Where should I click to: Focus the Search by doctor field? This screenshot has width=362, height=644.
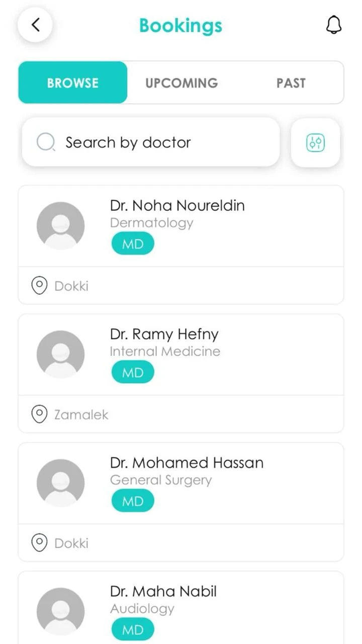[x=151, y=142]
